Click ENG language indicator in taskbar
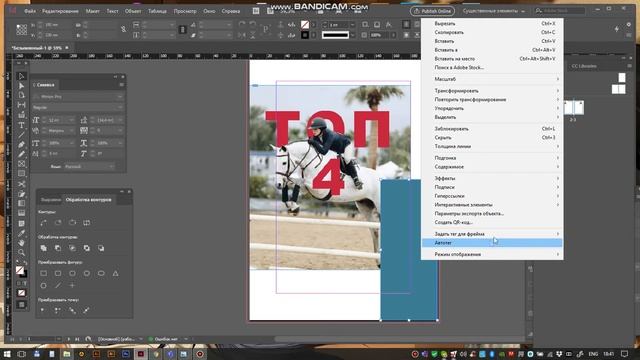This screenshot has width=640, height=360. pyautogui.click(x=593, y=354)
